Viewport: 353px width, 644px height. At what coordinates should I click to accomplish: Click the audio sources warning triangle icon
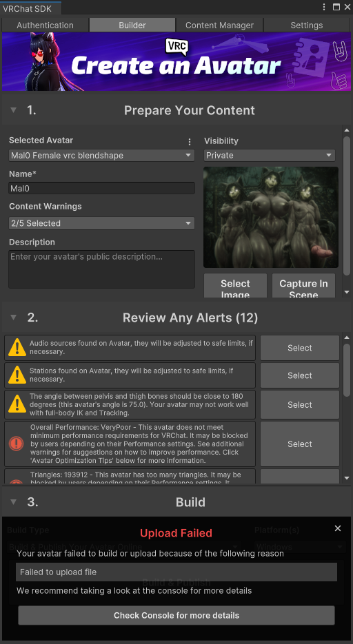click(17, 348)
